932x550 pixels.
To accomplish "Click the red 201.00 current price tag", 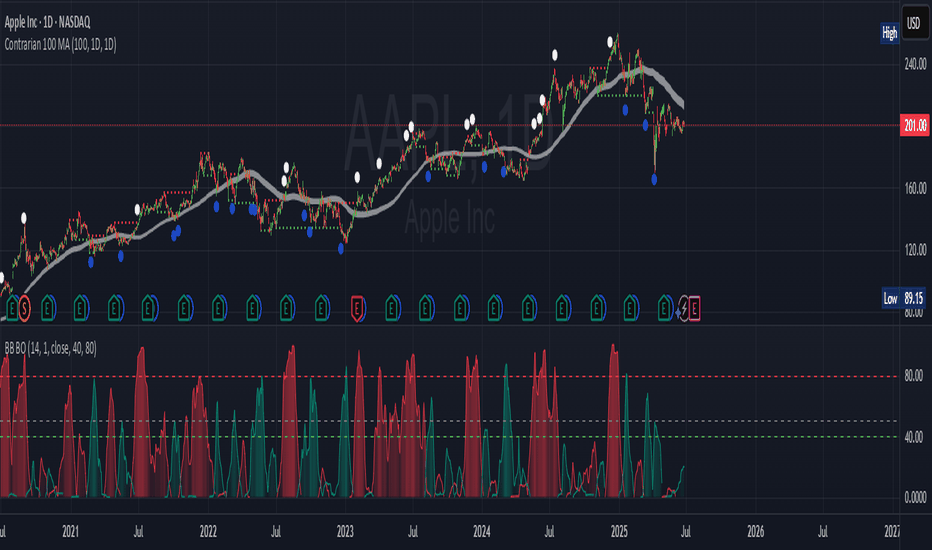I will coord(915,125).
